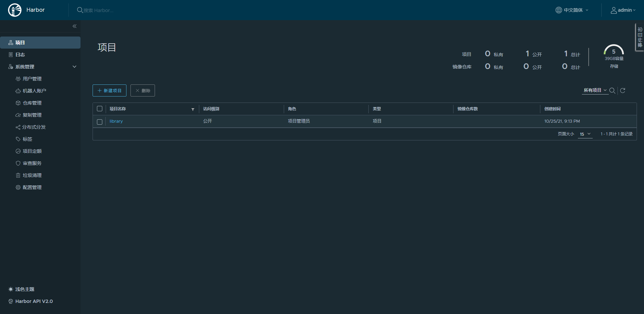644x314 pixels.
Task: Refresh the project list
Action: click(623, 90)
